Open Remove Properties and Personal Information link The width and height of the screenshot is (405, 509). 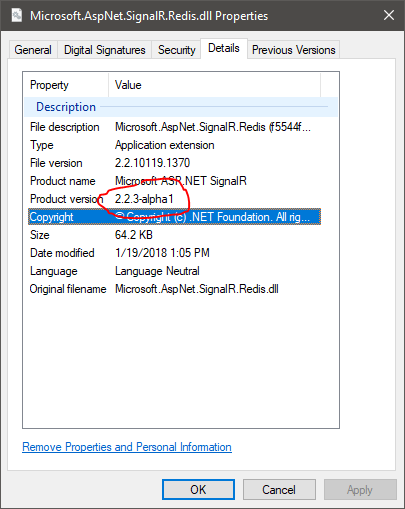127,447
